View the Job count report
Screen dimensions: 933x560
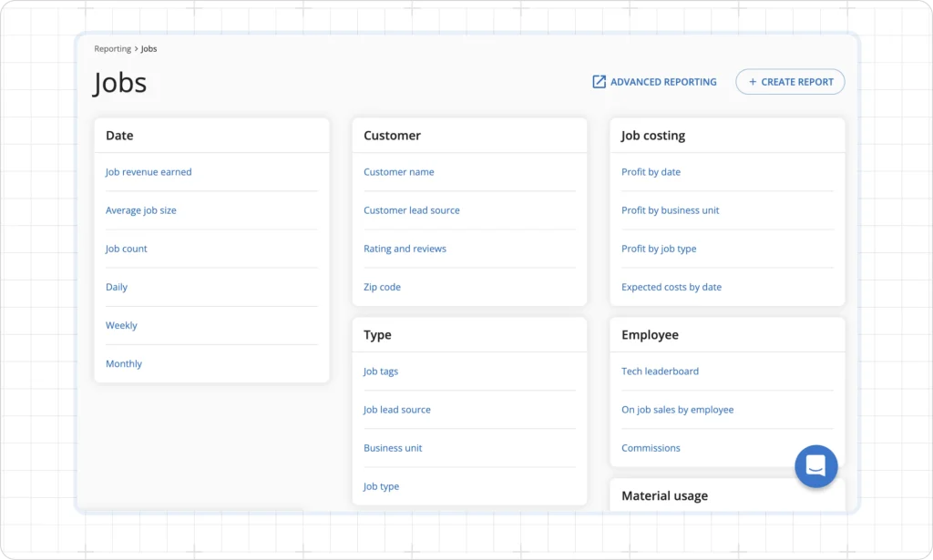(127, 249)
